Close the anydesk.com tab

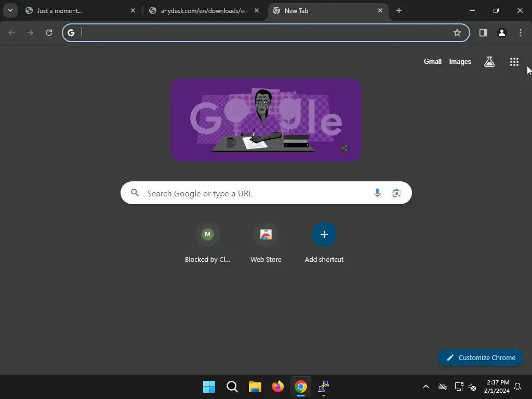pyautogui.click(x=257, y=10)
